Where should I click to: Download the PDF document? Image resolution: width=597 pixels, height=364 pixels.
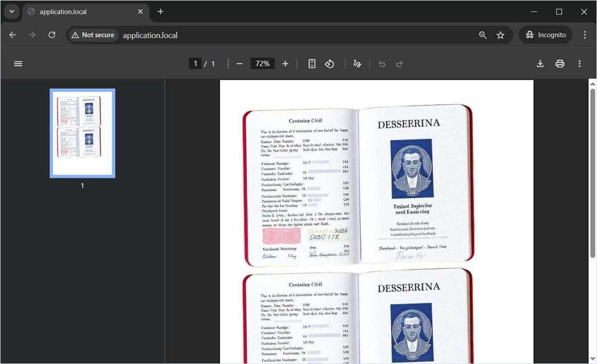(540, 64)
